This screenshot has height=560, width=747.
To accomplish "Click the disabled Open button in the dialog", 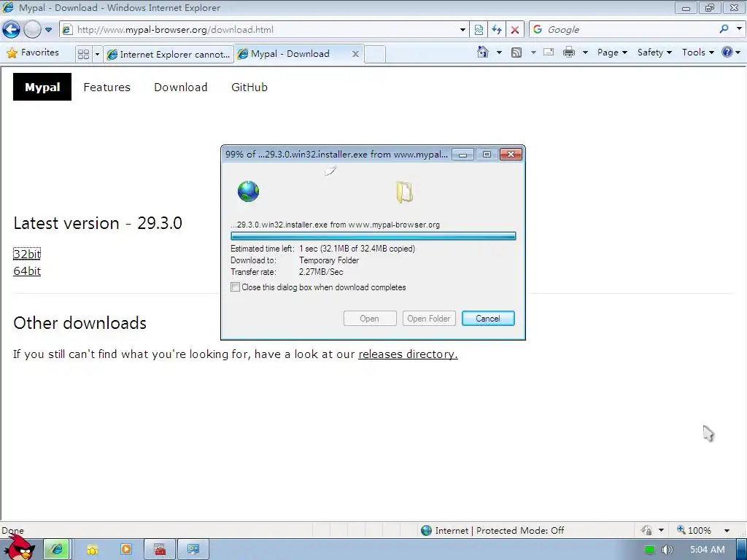I will point(370,319).
